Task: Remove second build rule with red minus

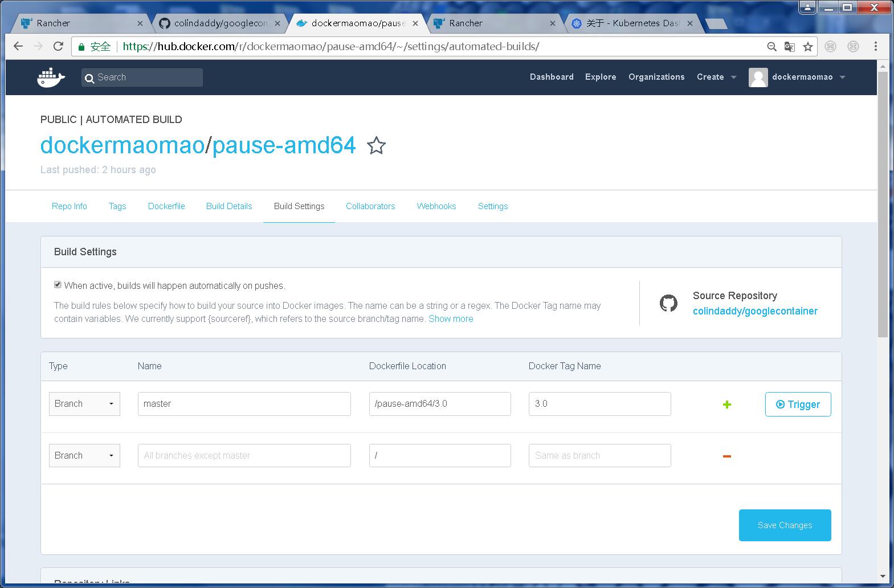Action: pyautogui.click(x=727, y=456)
